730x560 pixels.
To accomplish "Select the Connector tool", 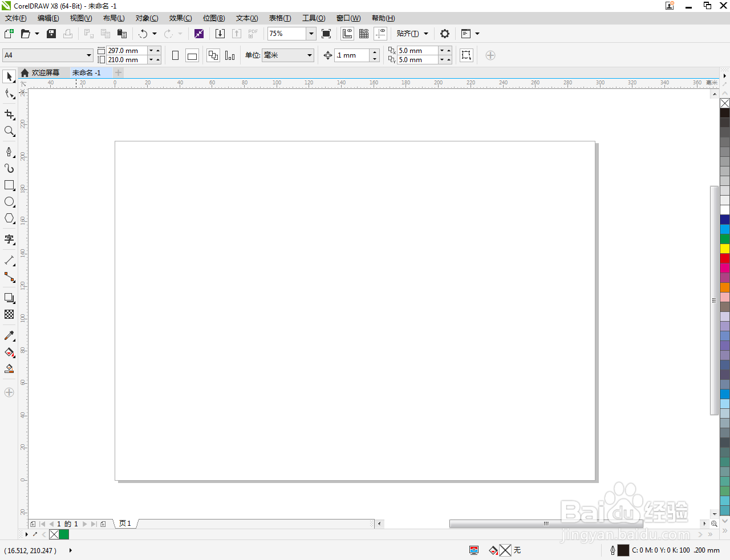I will pos(9,277).
